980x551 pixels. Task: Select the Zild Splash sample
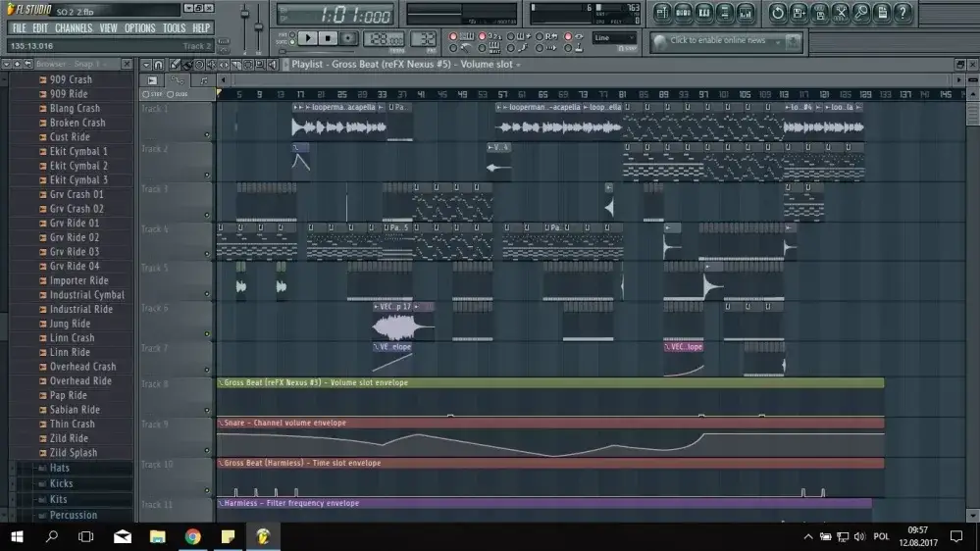click(x=74, y=453)
